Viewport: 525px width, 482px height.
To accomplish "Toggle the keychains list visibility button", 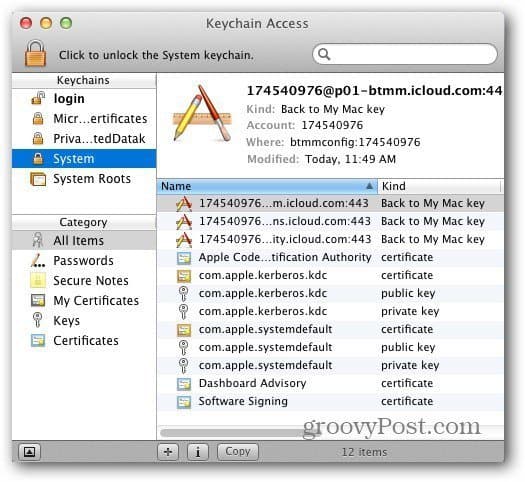I will (29, 452).
